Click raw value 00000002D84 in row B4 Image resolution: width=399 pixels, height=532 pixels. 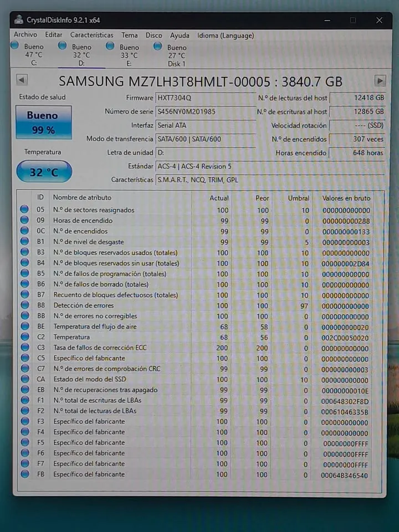click(345, 264)
